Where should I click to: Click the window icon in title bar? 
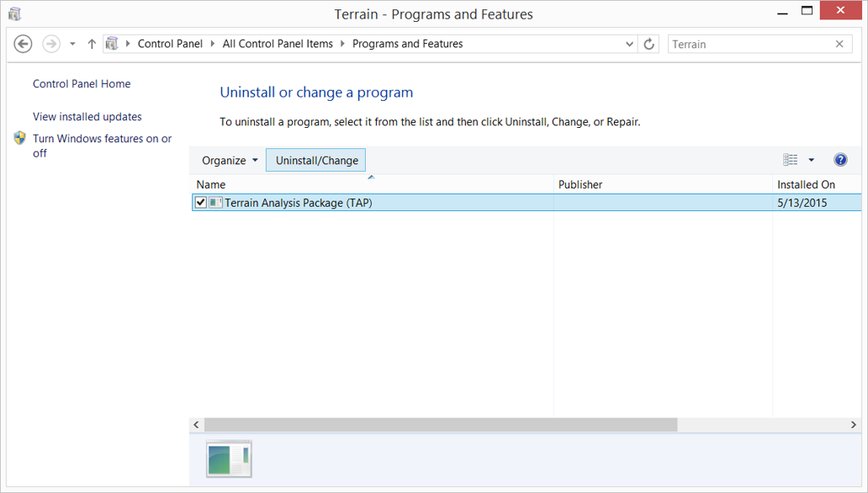[14, 13]
